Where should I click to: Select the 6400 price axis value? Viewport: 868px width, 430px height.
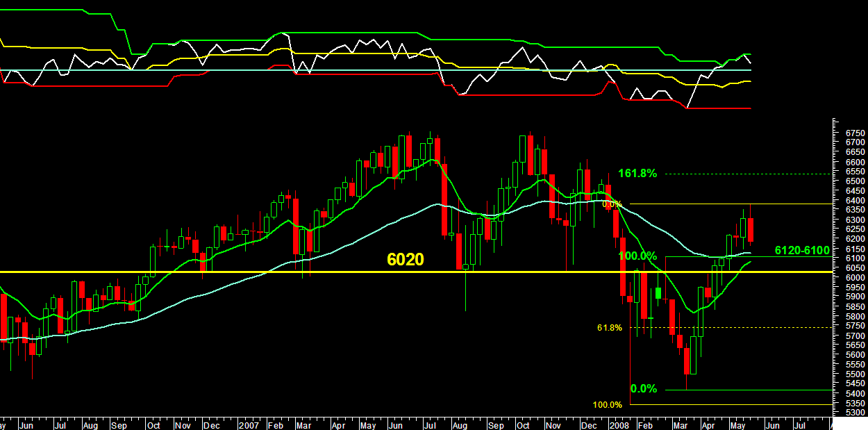coord(855,201)
